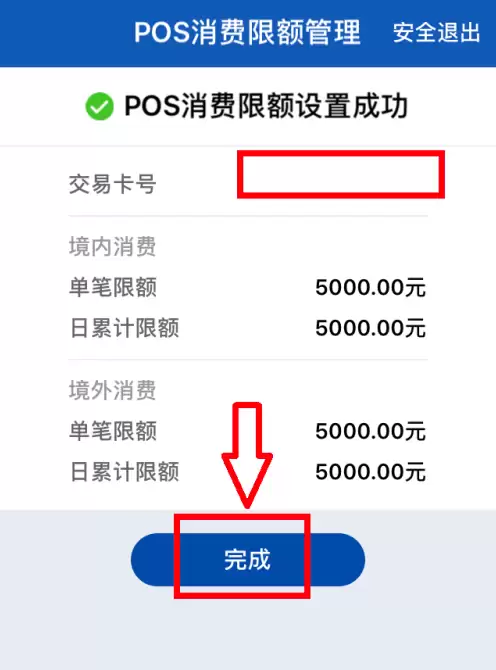This screenshot has width=496, height=670.
Task: Click the 完成 button
Action: point(248,559)
